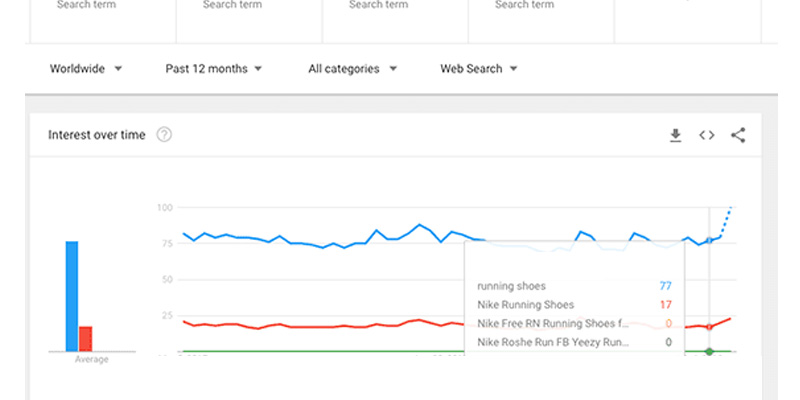
Task: Open the Past 12 months dropdown
Action: point(214,69)
